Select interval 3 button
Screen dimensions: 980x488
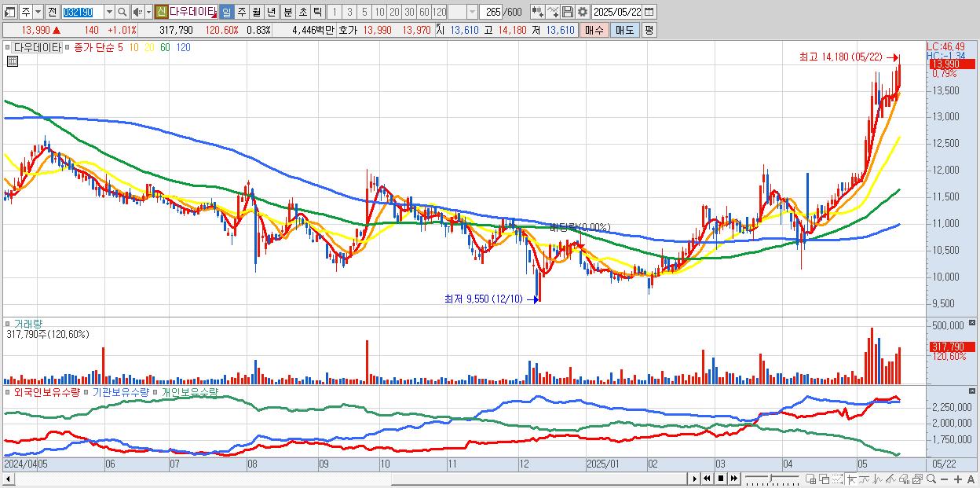click(349, 12)
